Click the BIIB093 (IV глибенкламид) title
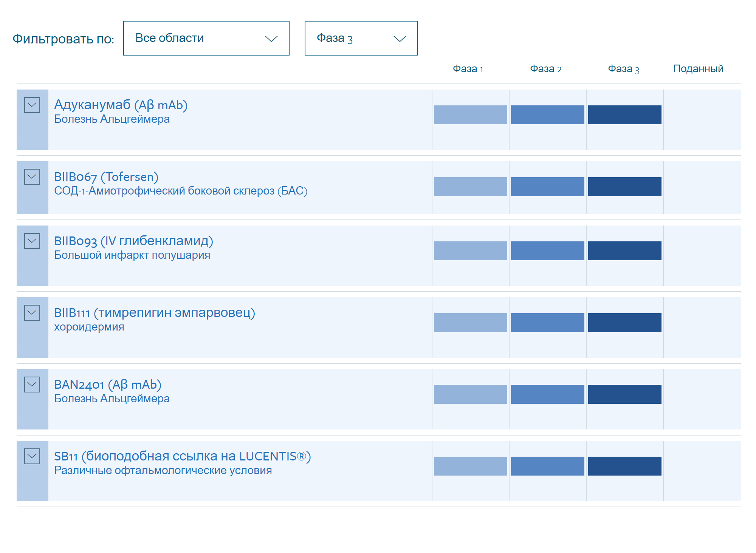Screen dimensions: 756x553 click(x=134, y=241)
